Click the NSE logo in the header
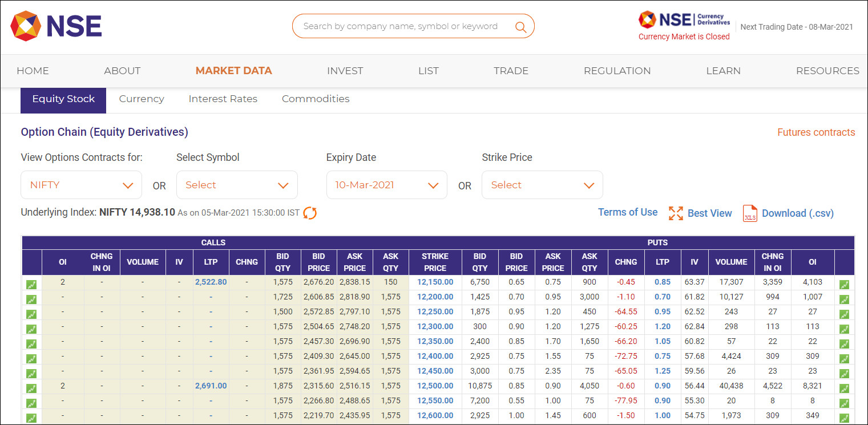Screen dimensions: 868x425 coord(56,26)
